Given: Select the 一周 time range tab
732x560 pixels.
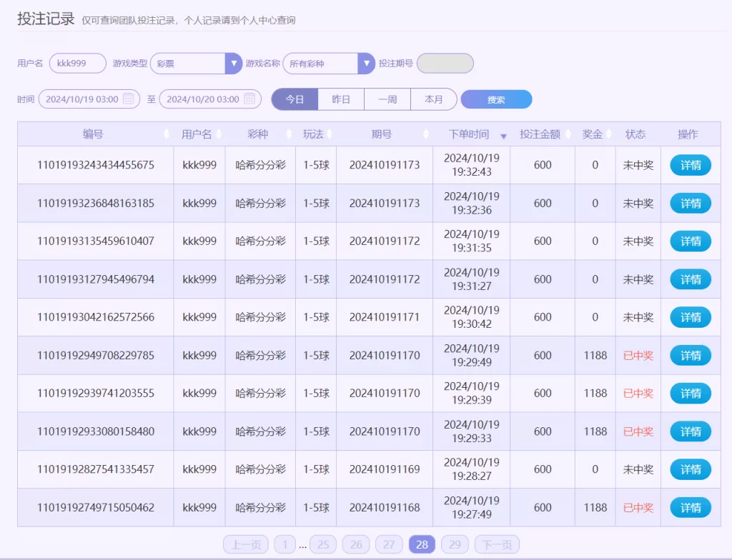Looking at the screenshot, I should [387, 99].
